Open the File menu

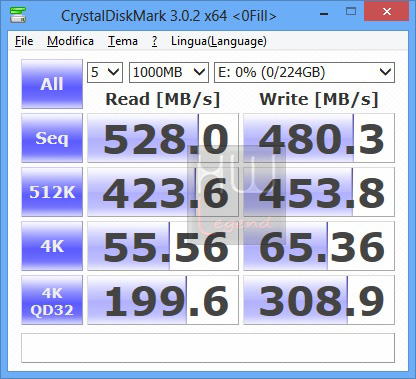pos(24,41)
